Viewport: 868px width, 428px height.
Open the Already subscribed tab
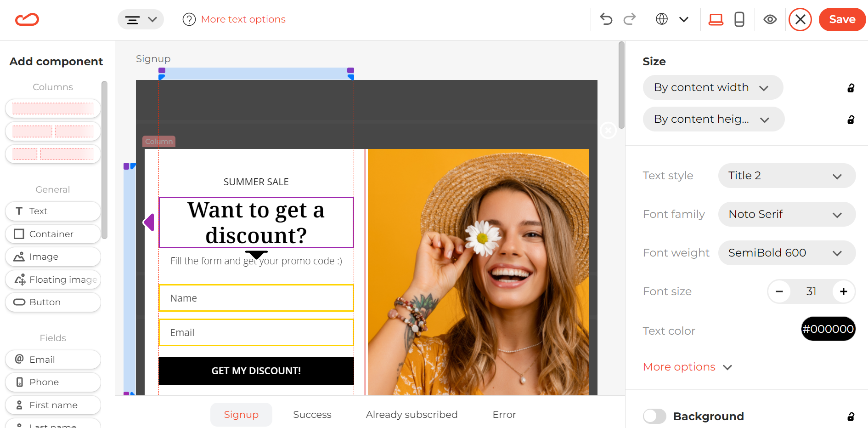tap(411, 415)
